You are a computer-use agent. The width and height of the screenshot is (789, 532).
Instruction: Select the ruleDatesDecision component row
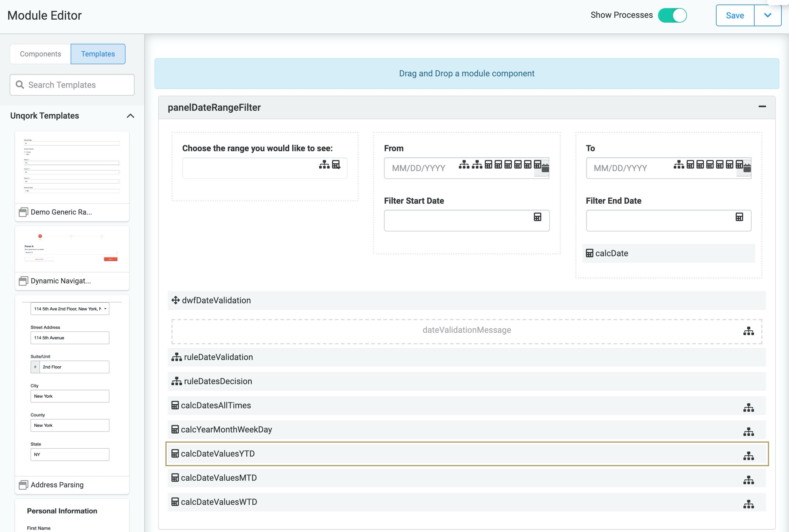click(x=467, y=381)
